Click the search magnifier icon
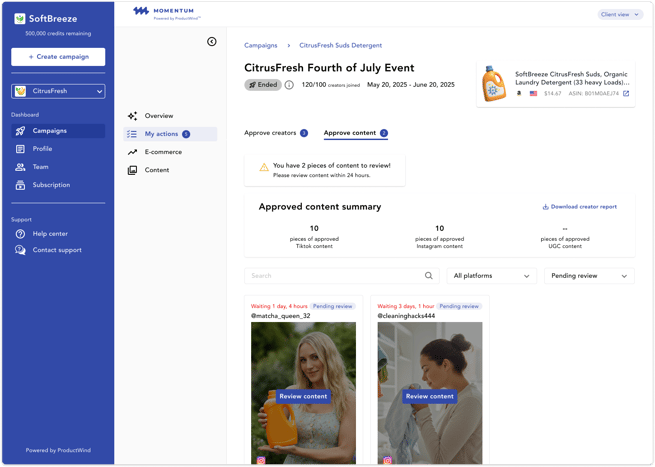Viewport: 655px width, 467px height. pyautogui.click(x=429, y=275)
